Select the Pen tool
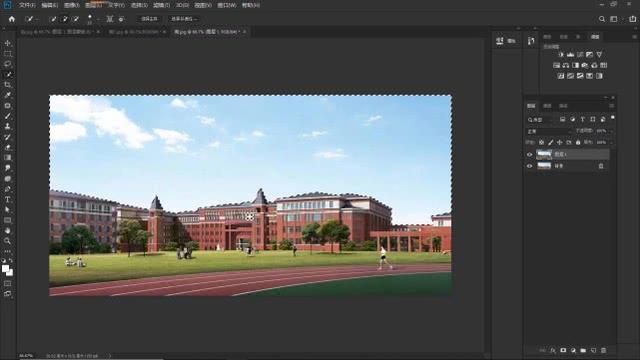The height and width of the screenshot is (360, 640). click(x=7, y=189)
